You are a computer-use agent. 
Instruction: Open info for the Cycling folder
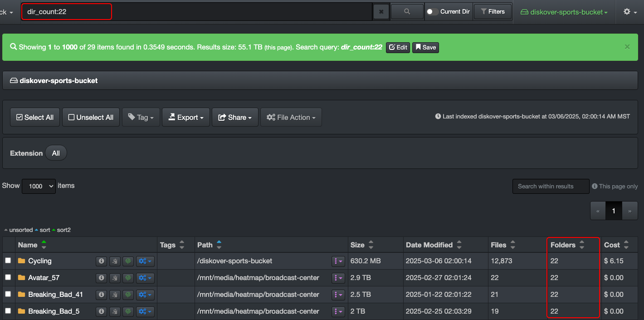pyautogui.click(x=102, y=261)
